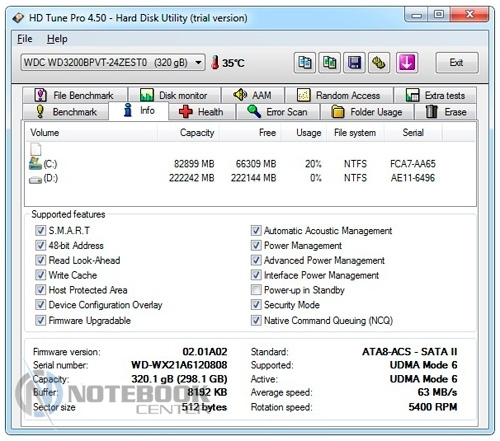Viewport: 500px width, 441px height.
Task: Select the D: volume drive icon
Action: (x=35, y=180)
